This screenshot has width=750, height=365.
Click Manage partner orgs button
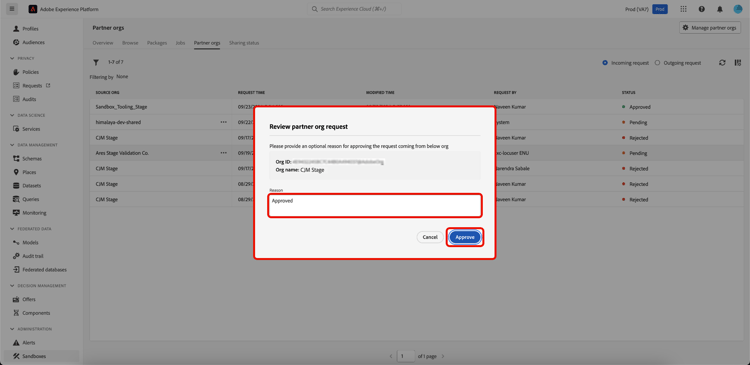point(710,28)
